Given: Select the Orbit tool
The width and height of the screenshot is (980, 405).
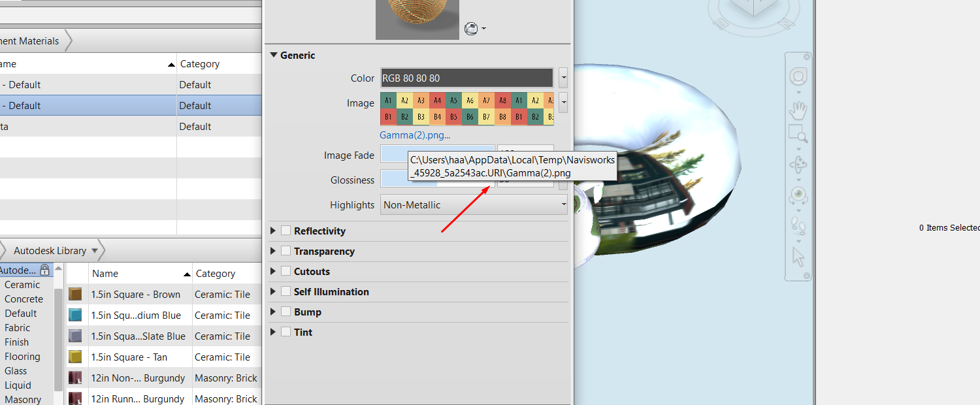Looking at the screenshot, I should click(x=798, y=164).
